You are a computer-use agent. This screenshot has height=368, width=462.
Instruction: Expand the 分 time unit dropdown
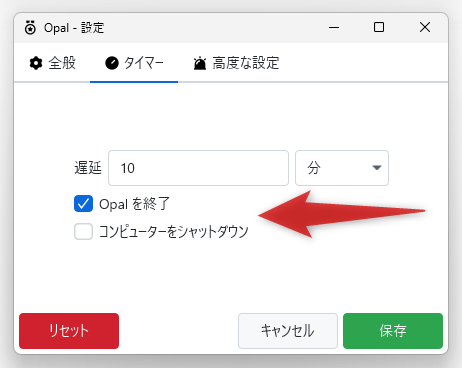[x=342, y=168]
